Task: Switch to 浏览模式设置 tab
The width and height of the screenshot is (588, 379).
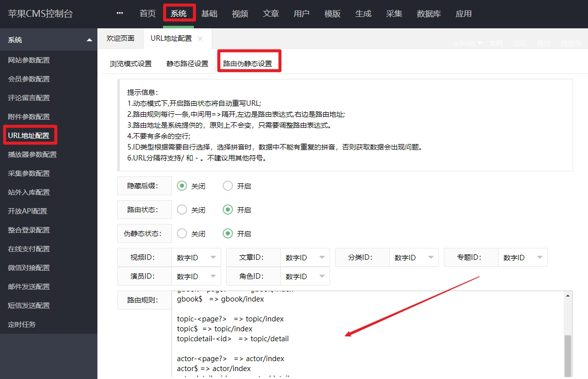Action: click(131, 64)
